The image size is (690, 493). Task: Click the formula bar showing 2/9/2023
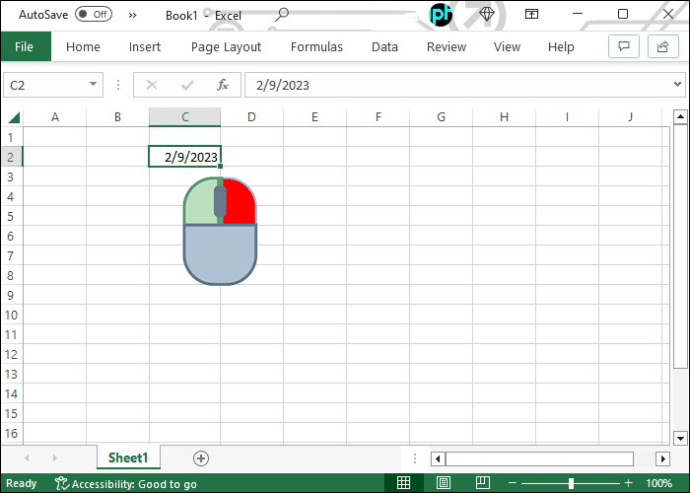(458, 85)
